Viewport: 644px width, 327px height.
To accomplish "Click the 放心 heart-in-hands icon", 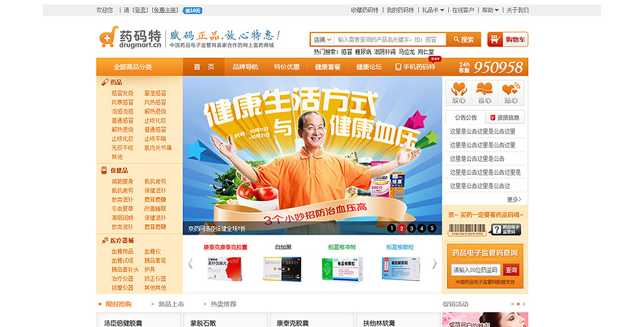I will click(459, 92).
